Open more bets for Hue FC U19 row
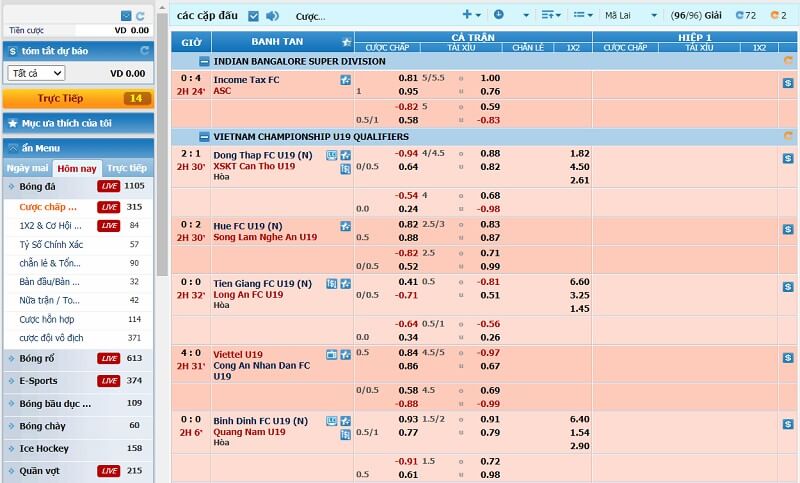Screen dimensions: 800x483 (x=788, y=230)
